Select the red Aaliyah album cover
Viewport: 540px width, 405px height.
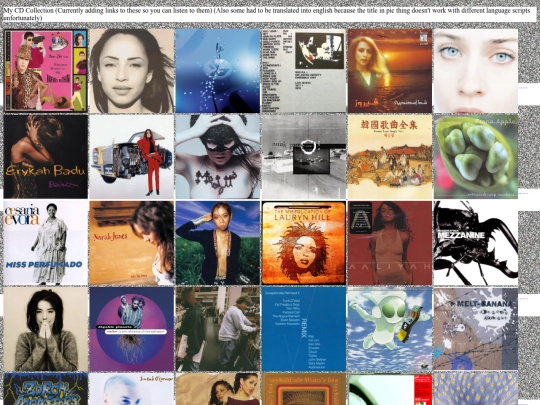(x=390, y=243)
